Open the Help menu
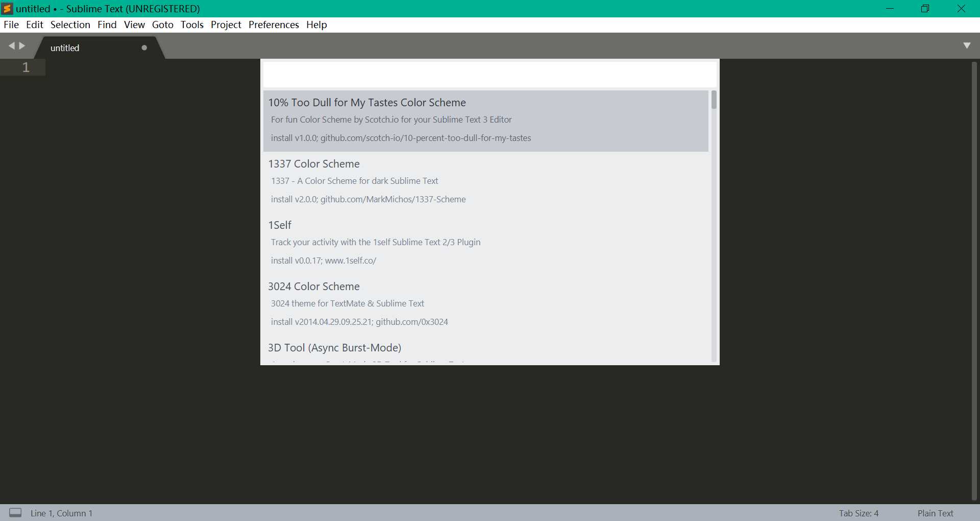Viewport: 980px width, 521px height. [x=316, y=25]
